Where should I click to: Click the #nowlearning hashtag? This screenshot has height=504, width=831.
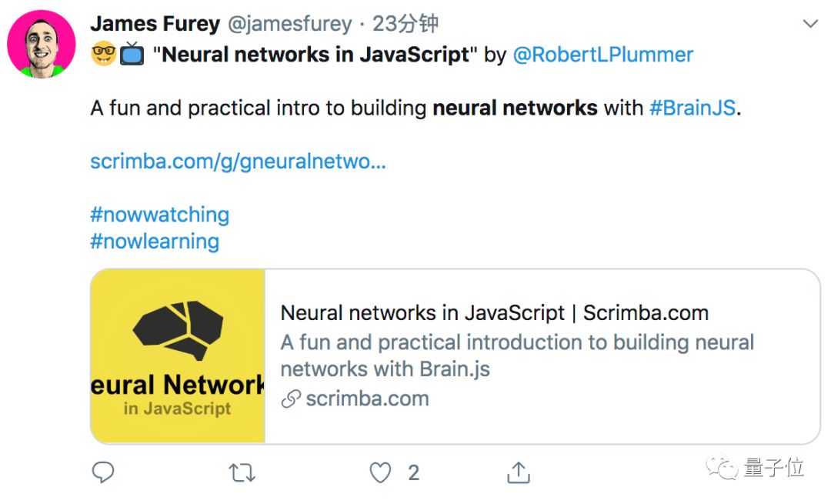pyautogui.click(x=155, y=241)
